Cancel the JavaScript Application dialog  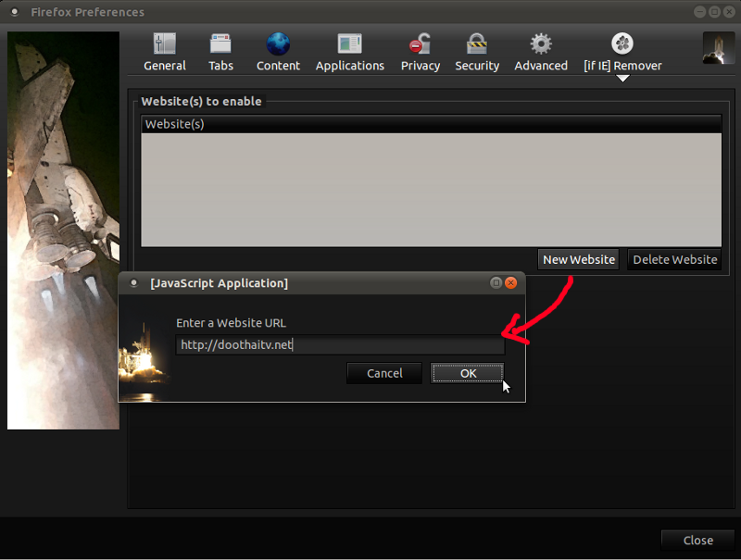(384, 373)
